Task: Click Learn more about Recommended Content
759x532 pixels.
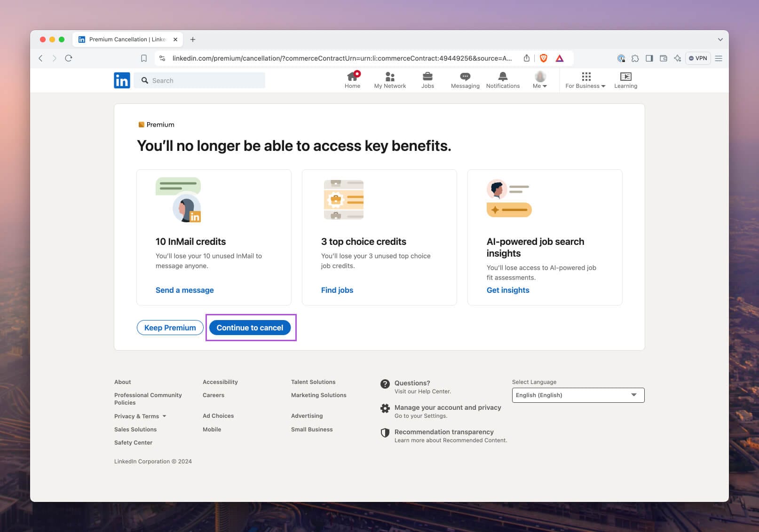Action: pos(451,440)
